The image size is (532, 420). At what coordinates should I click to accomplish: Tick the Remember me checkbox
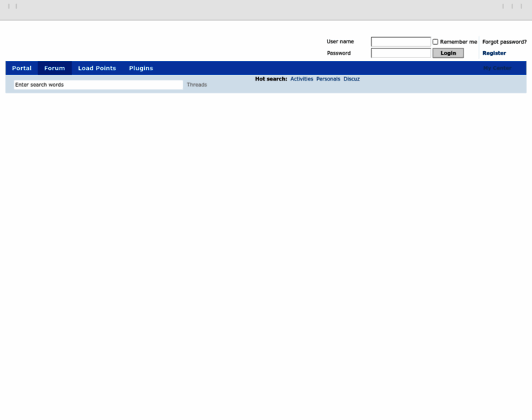click(435, 42)
